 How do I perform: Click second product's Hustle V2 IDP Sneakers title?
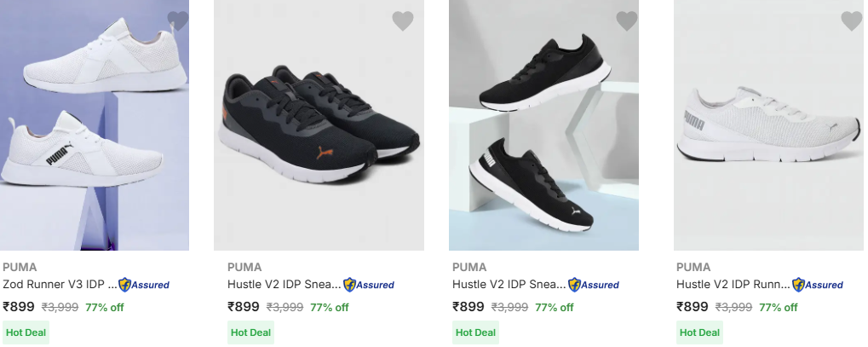(284, 285)
